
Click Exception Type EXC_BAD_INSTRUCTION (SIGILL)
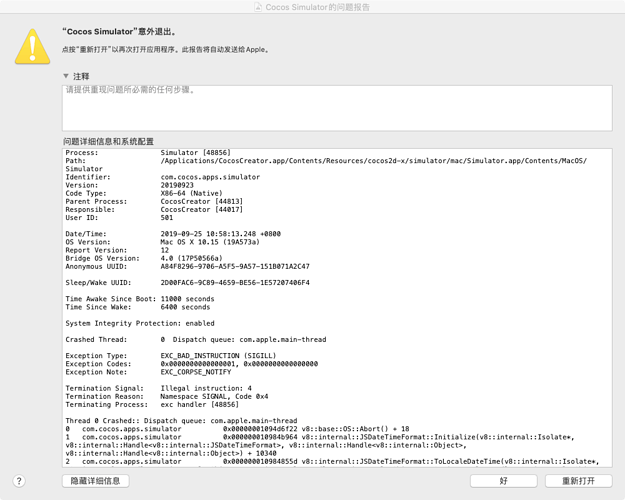[171, 356]
